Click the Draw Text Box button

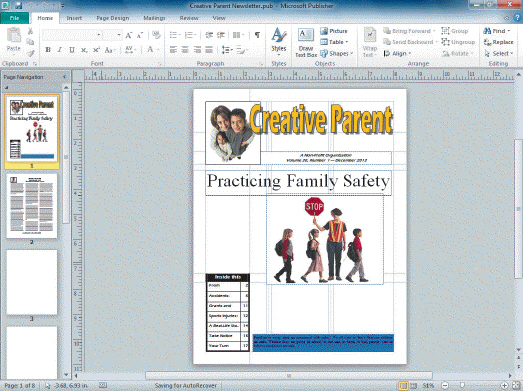[306, 42]
